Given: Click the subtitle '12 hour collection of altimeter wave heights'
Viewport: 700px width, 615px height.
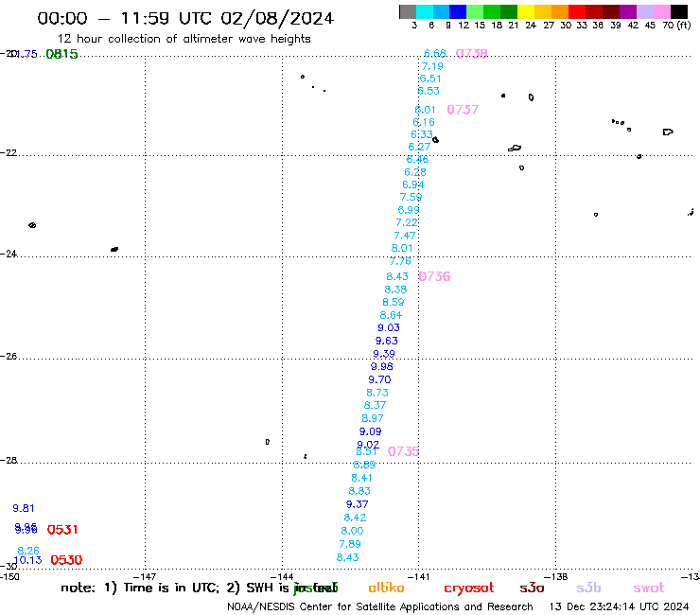Looking at the screenshot, I should [x=184, y=39].
